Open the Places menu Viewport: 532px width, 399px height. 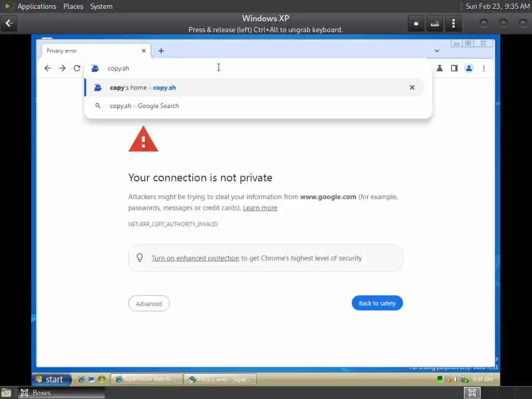click(x=73, y=6)
